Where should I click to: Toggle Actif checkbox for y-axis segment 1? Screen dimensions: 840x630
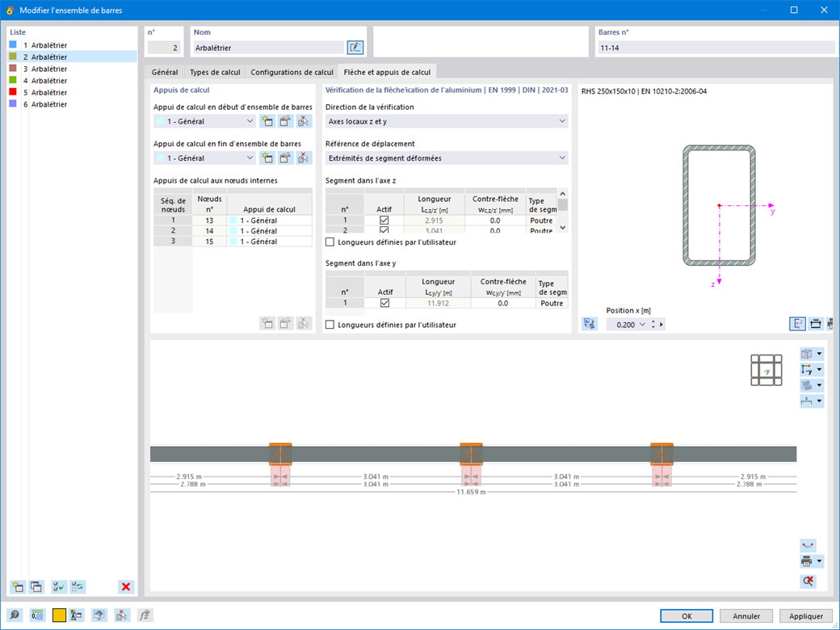tap(384, 303)
